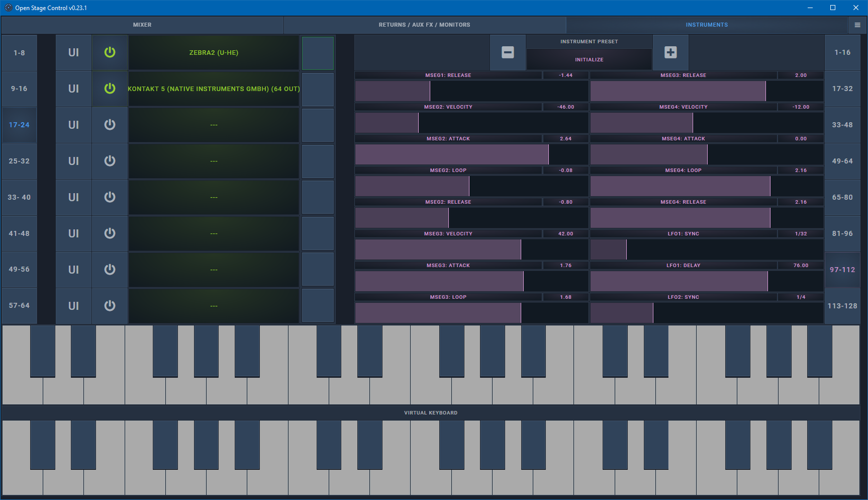Image resolution: width=868 pixels, height=500 pixels.
Task: Open UI button in 57-64 row
Action: click(73, 306)
